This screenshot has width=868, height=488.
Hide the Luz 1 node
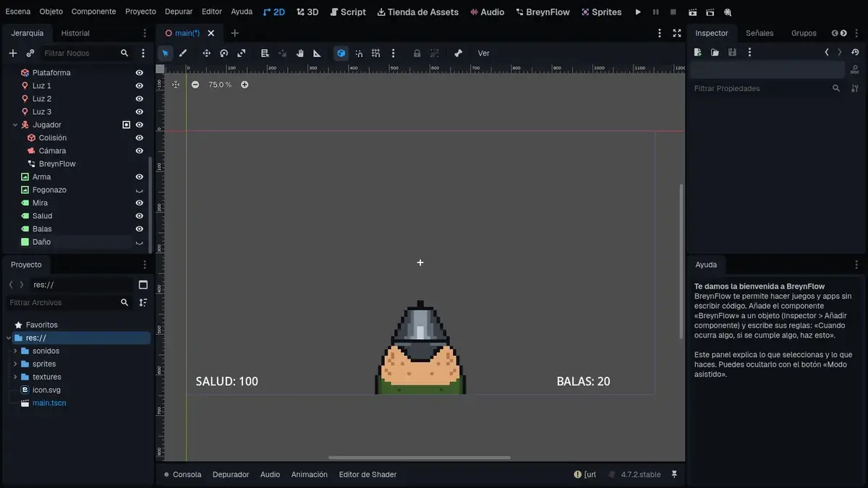[x=140, y=86]
